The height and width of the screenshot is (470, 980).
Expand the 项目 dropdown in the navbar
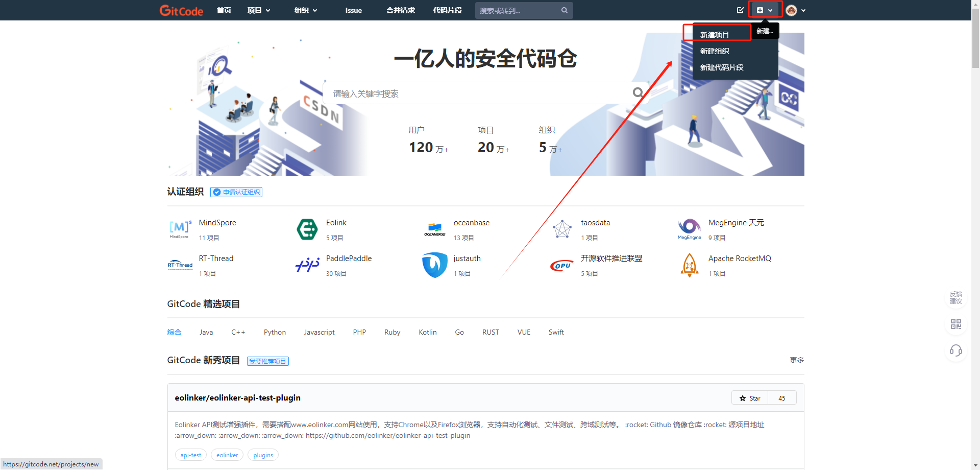(259, 10)
